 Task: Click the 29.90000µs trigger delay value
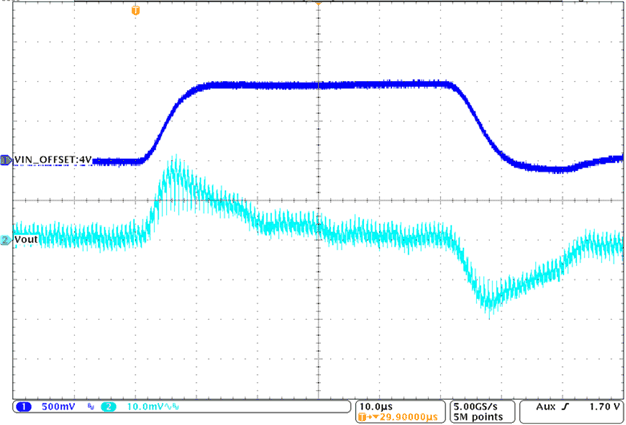(x=407, y=418)
